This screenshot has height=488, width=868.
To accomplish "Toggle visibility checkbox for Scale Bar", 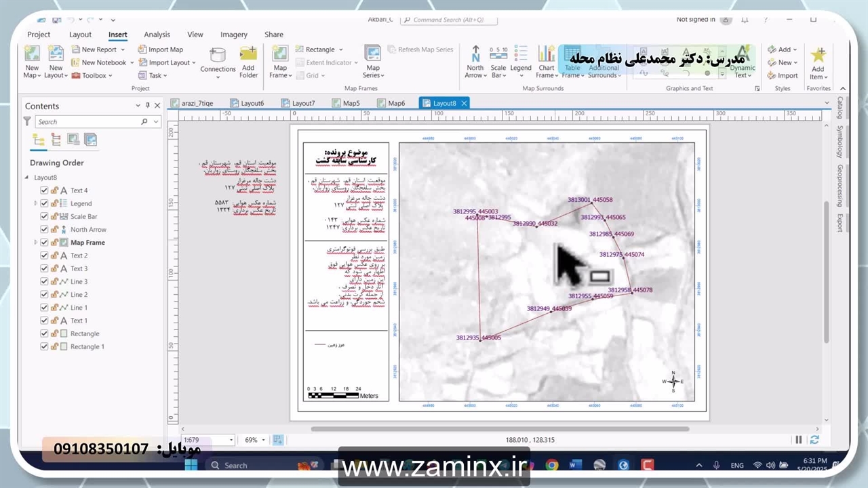I will (44, 216).
